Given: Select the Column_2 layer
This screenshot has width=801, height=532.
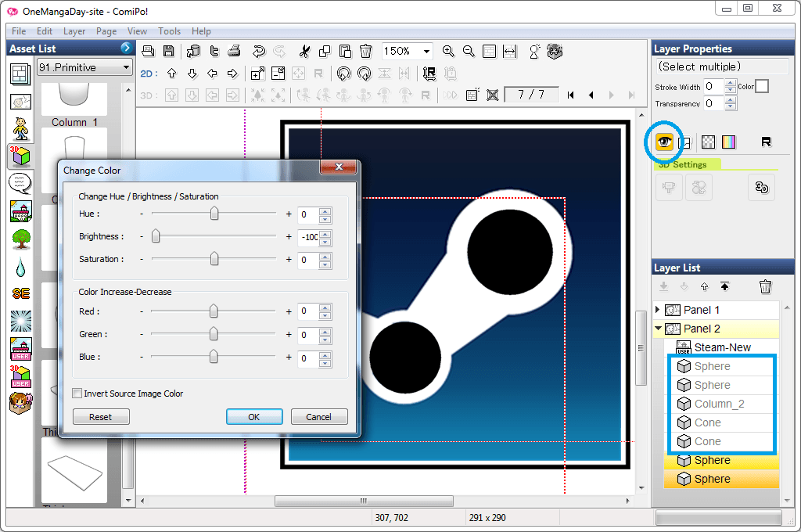Looking at the screenshot, I should tap(720, 404).
